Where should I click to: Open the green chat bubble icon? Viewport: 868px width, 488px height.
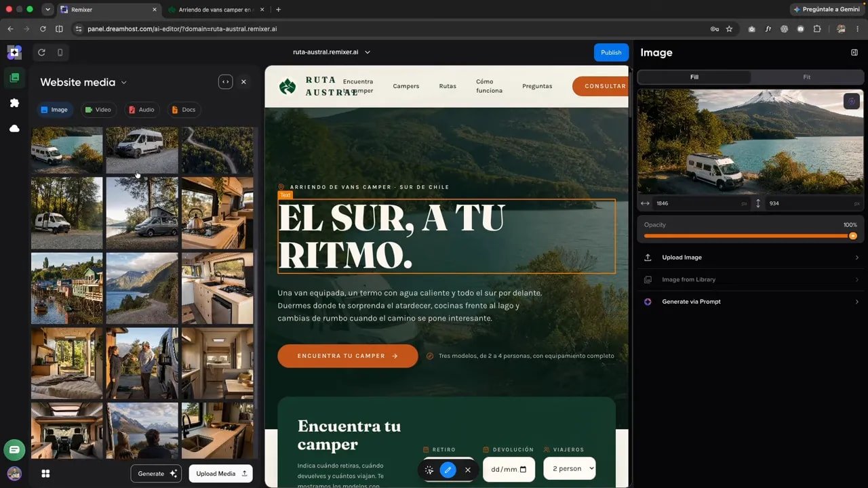click(14, 449)
